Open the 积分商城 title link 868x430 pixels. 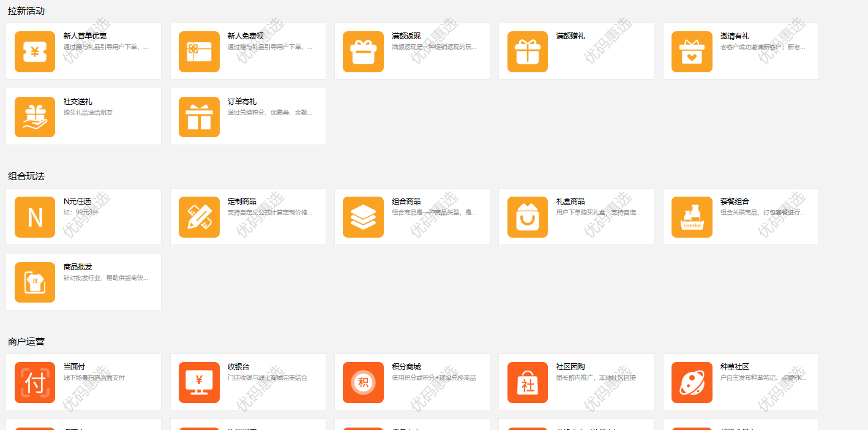pyautogui.click(x=406, y=367)
